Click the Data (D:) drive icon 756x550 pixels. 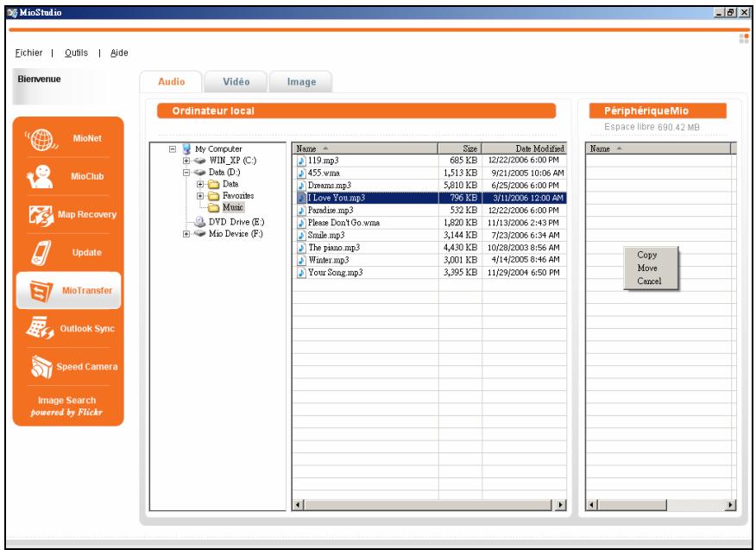[199, 172]
